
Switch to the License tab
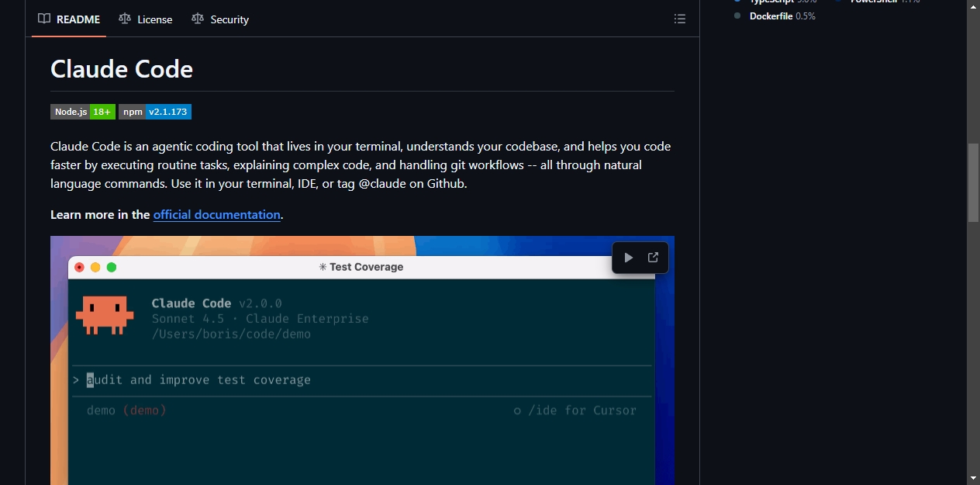click(x=146, y=19)
